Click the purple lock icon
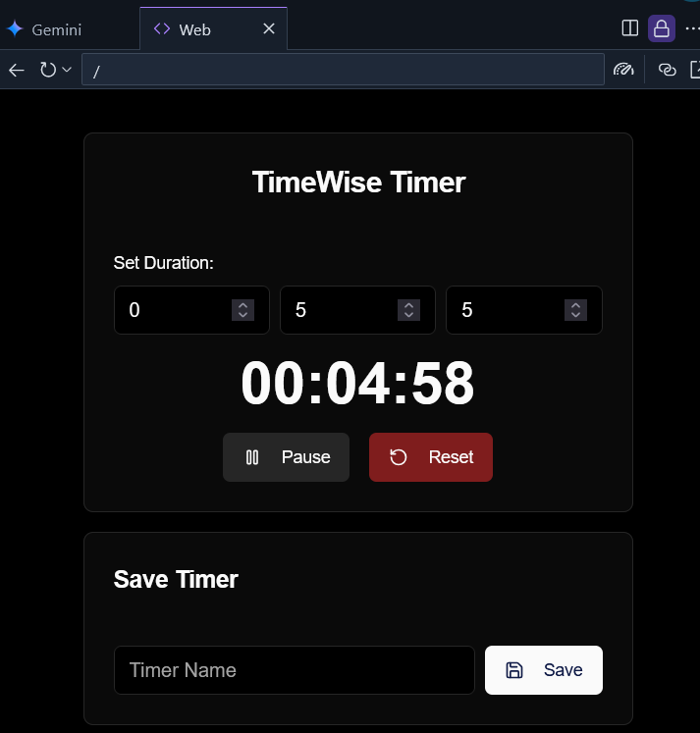This screenshot has width=700, height=733. click(x=662, y=28)
